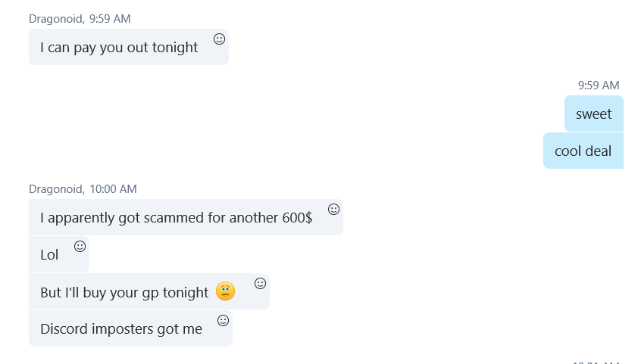Click Dragonoid's name above the scammed message
The width and height of the screenshot is (638, 364).
pyautogui.click(x=55, y=188)
